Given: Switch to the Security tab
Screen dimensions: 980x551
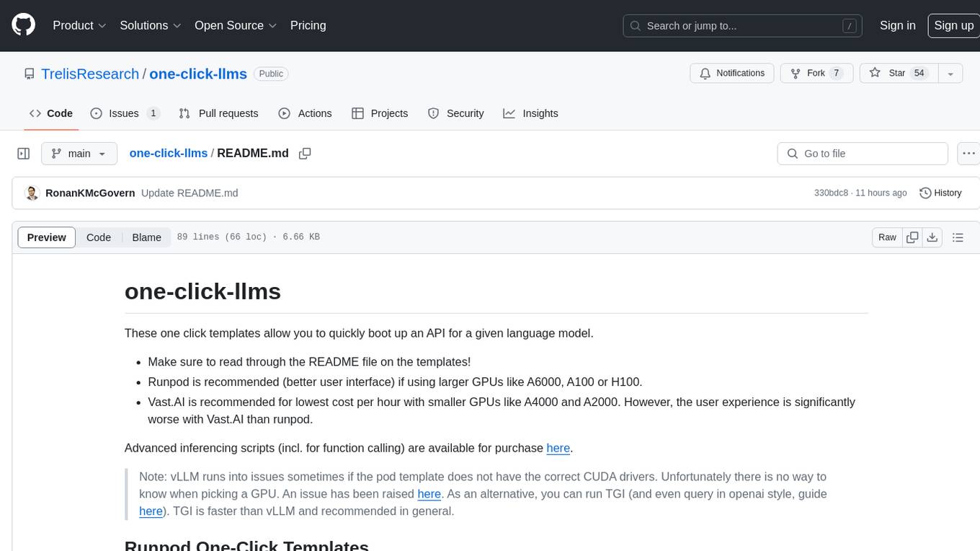Looking at the screenshot, I should (455, 113).
